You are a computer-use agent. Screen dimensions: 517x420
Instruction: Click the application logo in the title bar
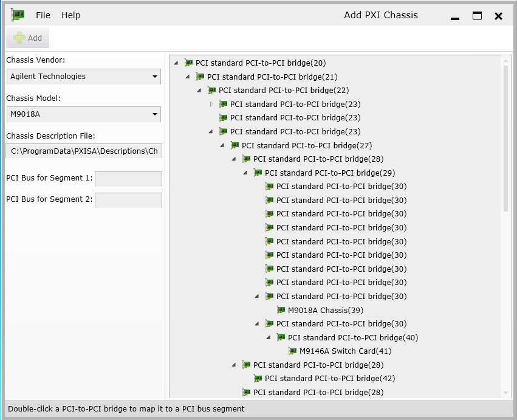16,14
